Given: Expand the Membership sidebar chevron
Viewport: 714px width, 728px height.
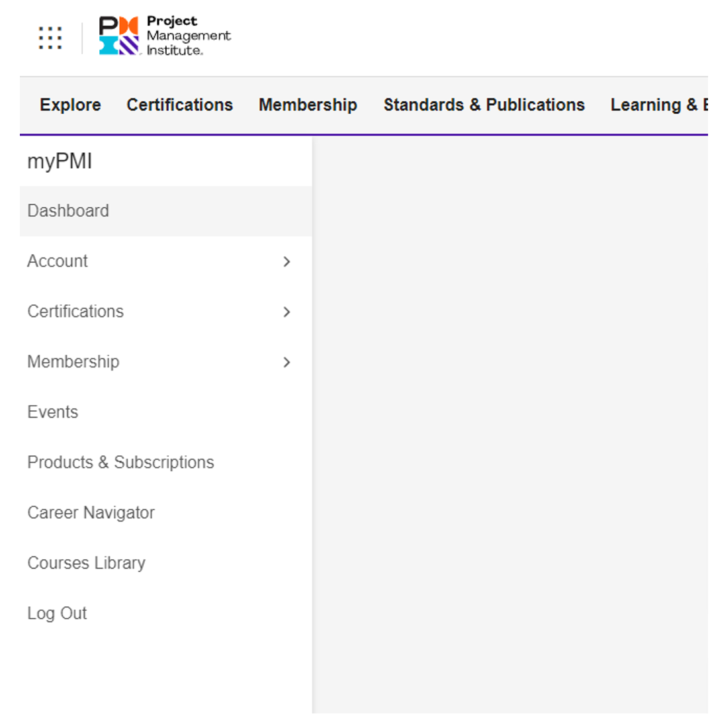Looking at the screenshot, I should click(x=287, y=362).
